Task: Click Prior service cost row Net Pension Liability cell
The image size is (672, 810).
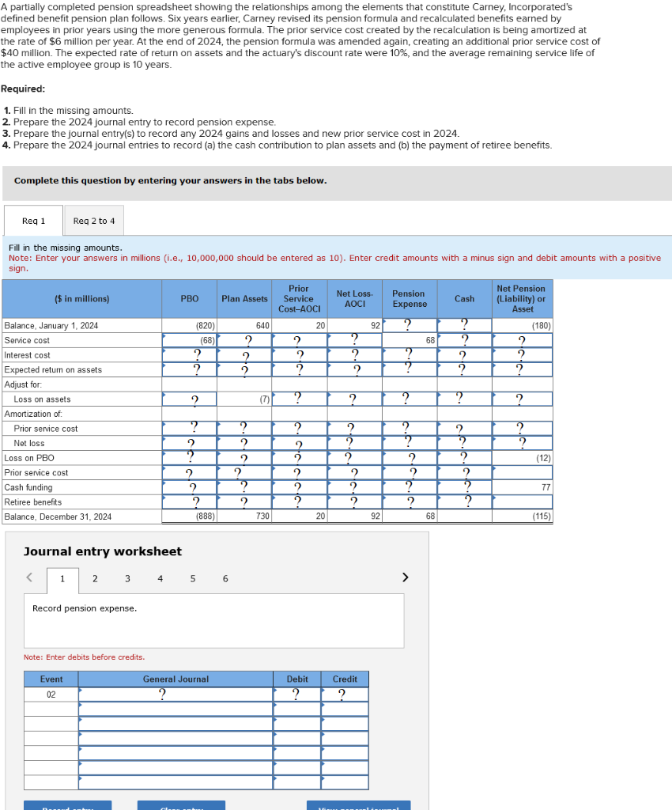Action: pyautogui.click(x=522, y=472)
